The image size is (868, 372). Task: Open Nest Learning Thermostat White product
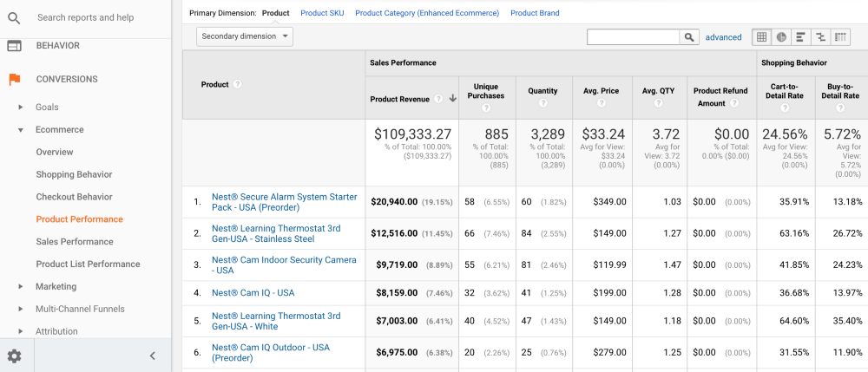coord(276,321)
